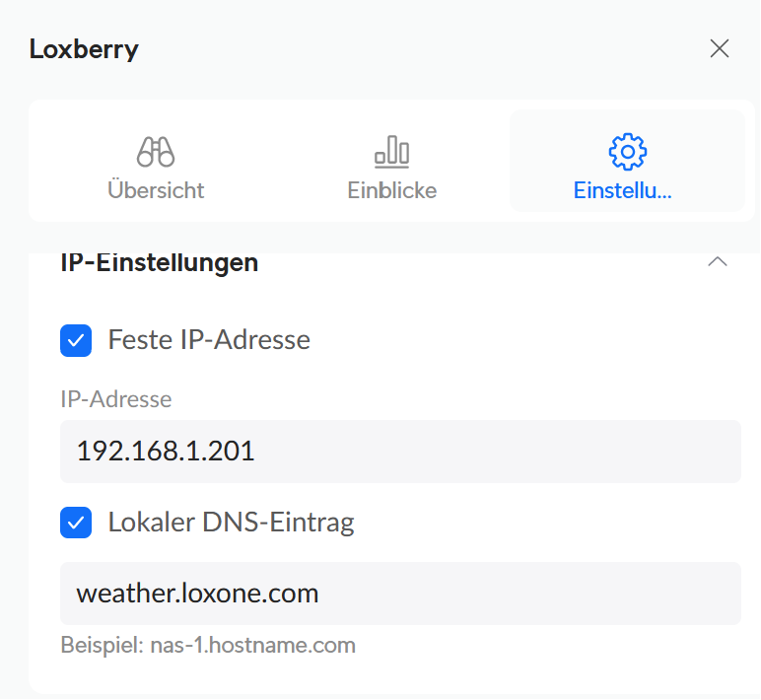The width and height of the screenshot is (761, 700).
Task: Click the 192.168.1.201 address text
Action: pyautogui.click(x=166, y=452)
